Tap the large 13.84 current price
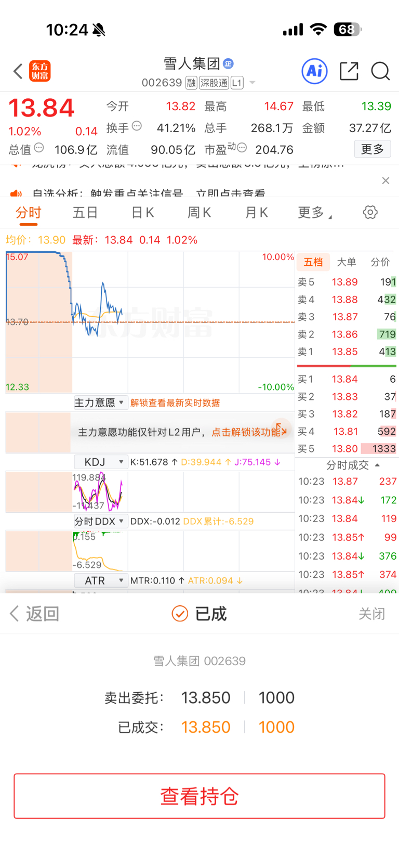The image size is (399, 868). click(x=42, y=108)
